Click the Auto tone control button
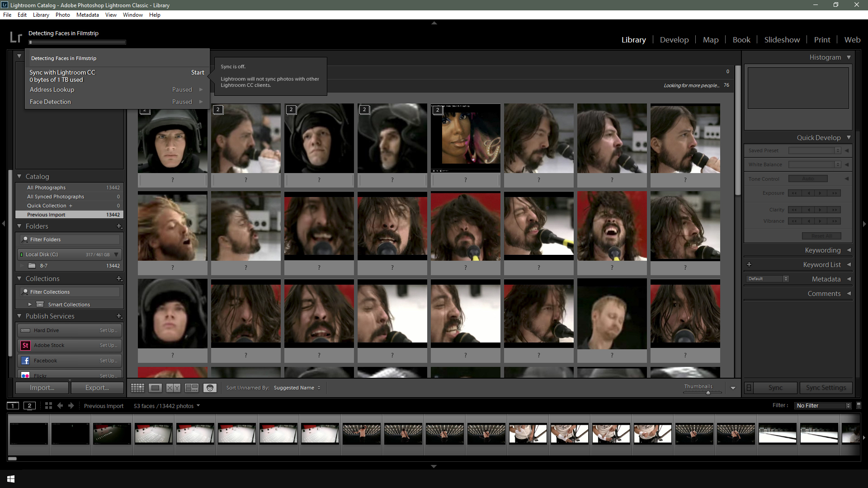This screenshot has height=488, width=868. [808, 179]
